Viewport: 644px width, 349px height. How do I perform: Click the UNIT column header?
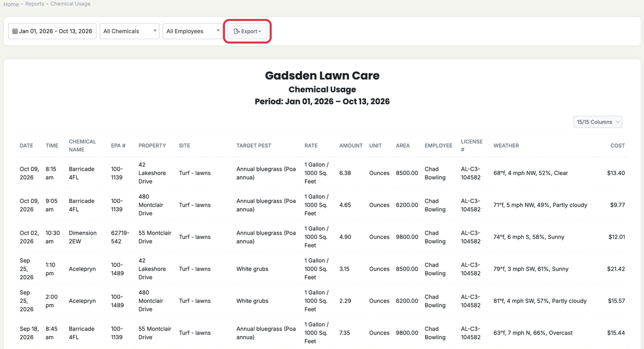tap(375, 146)
